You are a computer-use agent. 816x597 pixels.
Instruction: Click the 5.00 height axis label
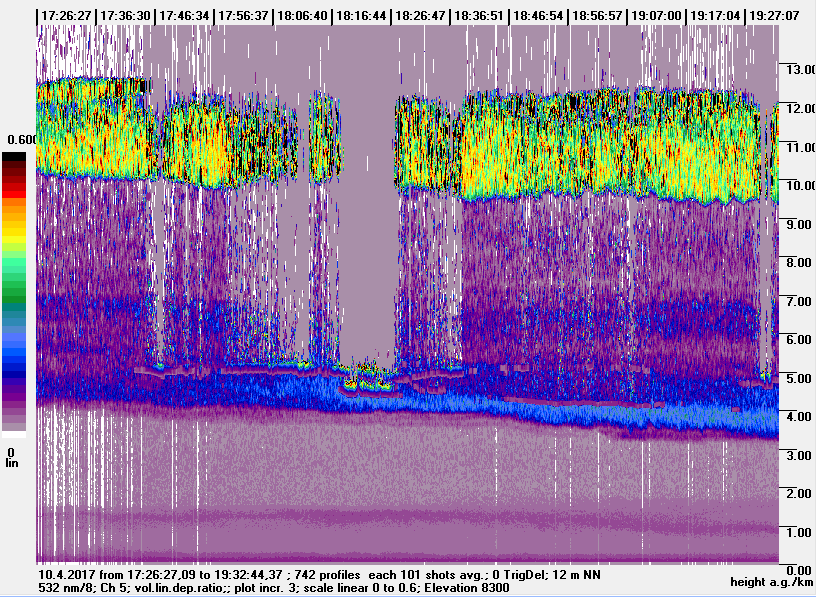coord(799,378)
